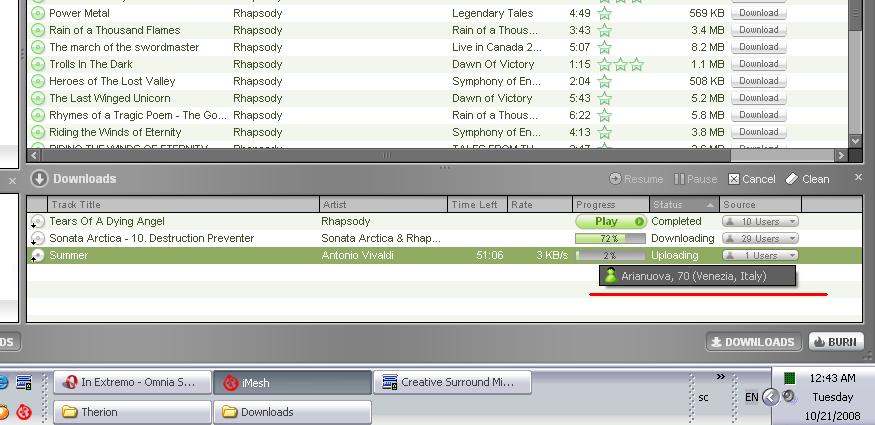Play the completed Tears Of A Dying Angel

611,221
